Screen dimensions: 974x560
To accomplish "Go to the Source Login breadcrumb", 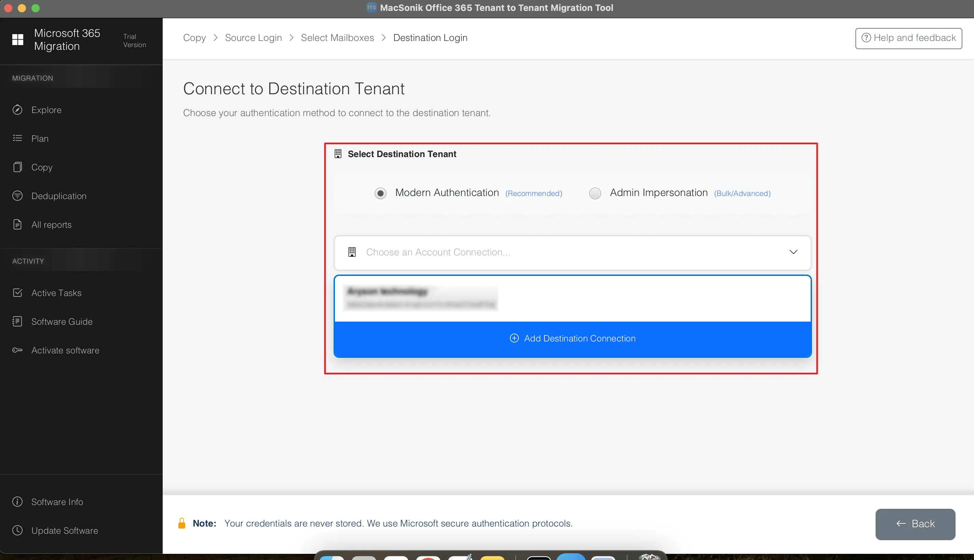I will point(253,38).
